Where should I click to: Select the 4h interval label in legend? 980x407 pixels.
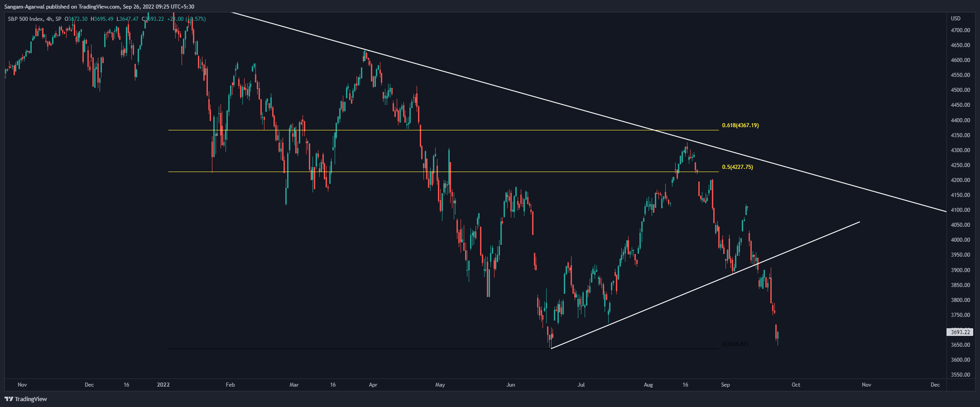click(x=50, y=19)
